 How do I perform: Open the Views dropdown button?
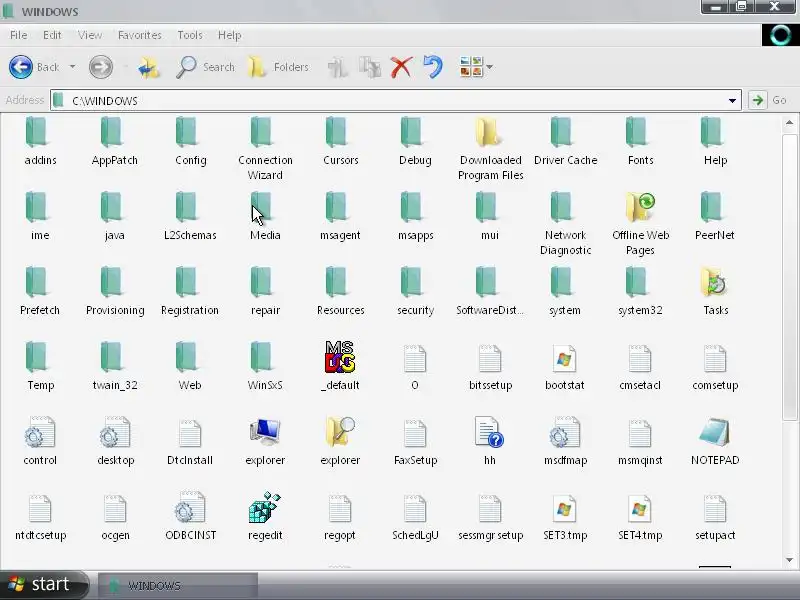click(476, 67)
